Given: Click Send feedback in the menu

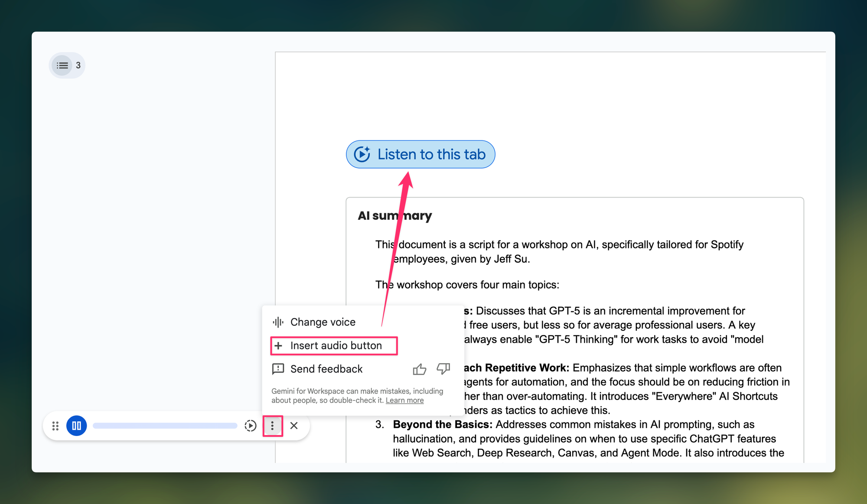Looking at the screenshot, I should [x=326, y=369].
